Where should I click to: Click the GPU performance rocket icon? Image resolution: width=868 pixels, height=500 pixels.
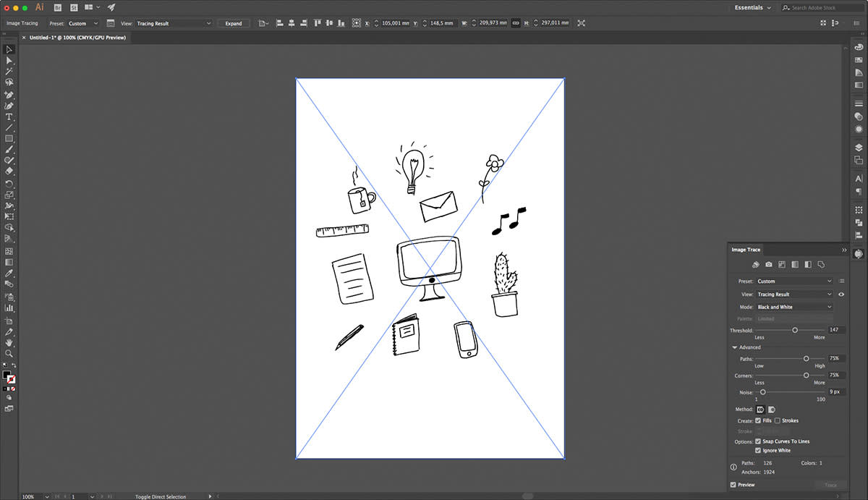111,7
